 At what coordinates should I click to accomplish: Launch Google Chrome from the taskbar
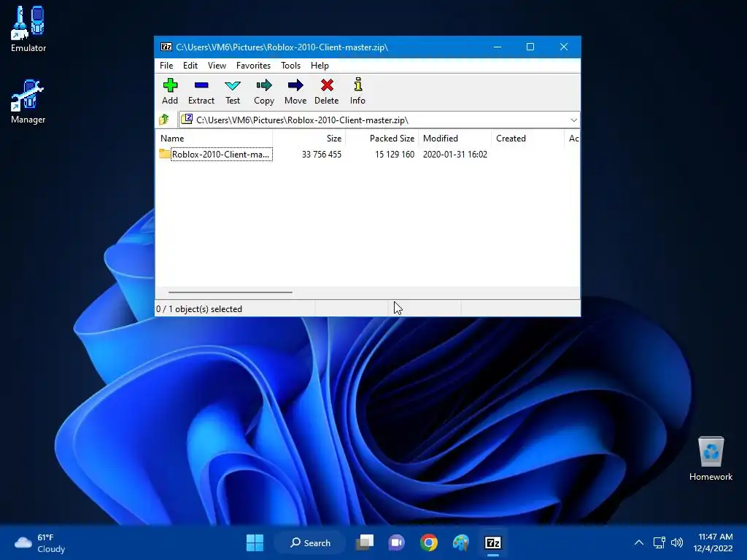[429, 542]
